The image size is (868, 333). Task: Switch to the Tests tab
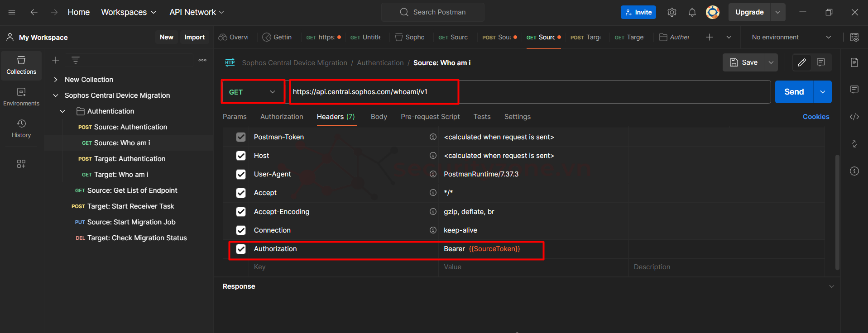(482, 117)
